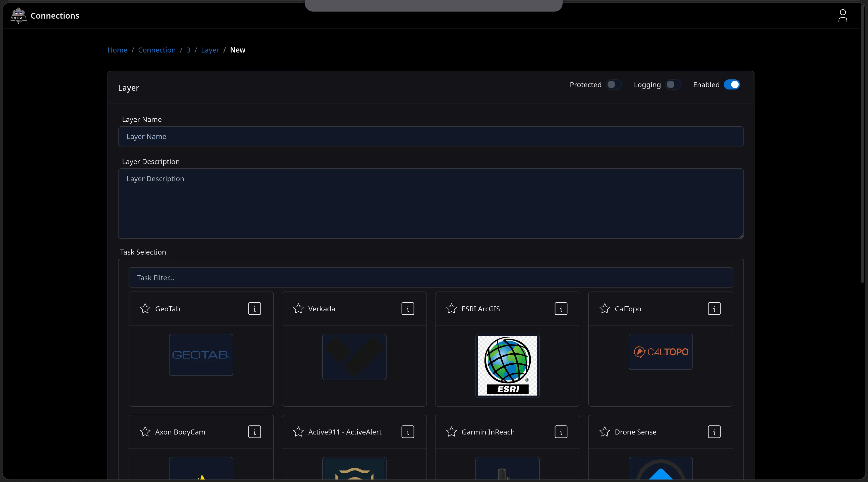Select the Verkada logo thumbnail
868x482 pixels.
click(x=354, y=357)
